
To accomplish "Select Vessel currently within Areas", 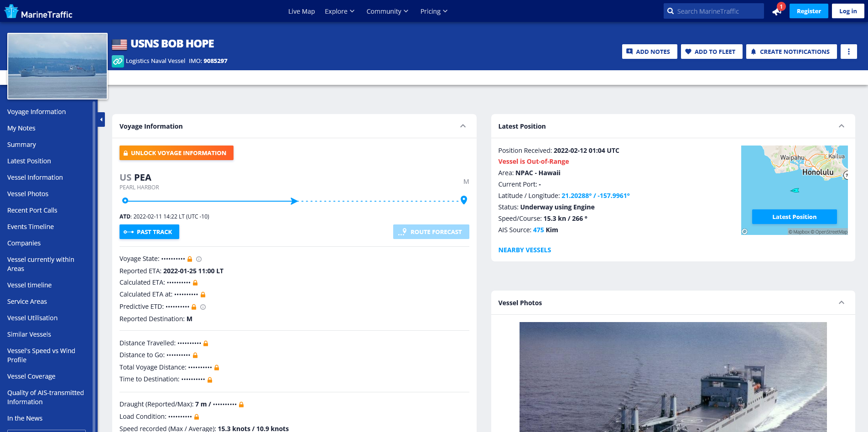I will [x=41, y=264].
